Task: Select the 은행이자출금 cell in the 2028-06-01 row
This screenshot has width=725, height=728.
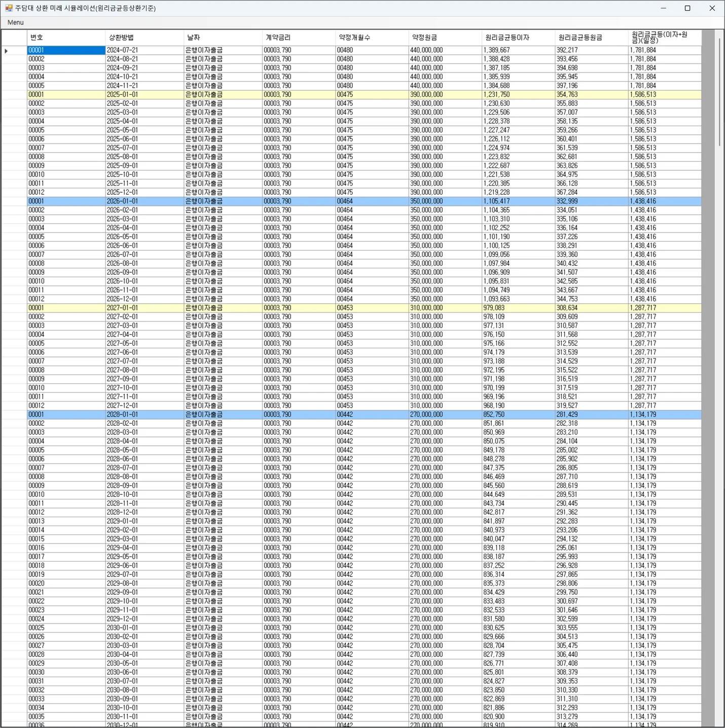Action: 223,459
